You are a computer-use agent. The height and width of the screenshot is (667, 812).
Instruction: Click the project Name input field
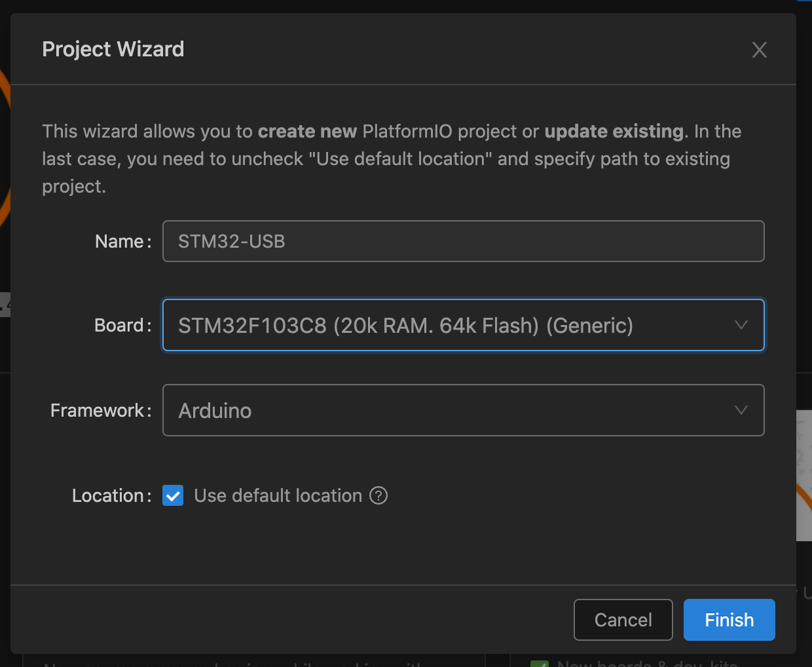[463, 241]
